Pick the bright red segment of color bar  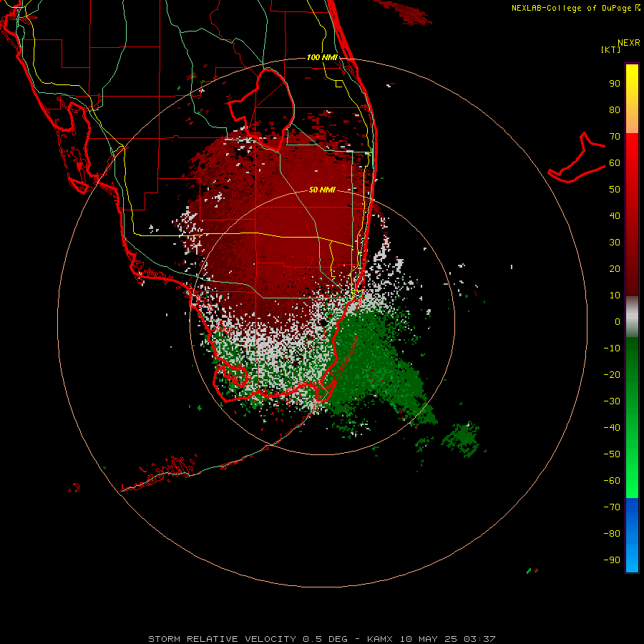point(632,215)
